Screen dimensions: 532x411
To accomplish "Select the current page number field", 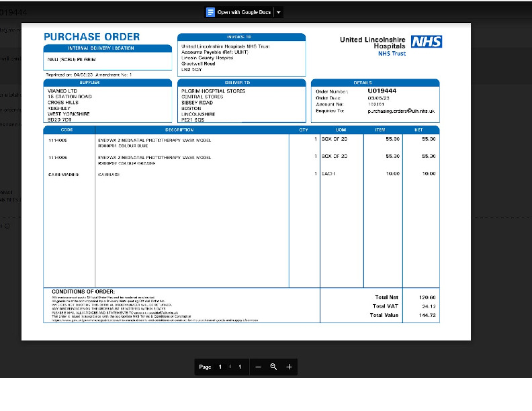I will pos(220,367).
